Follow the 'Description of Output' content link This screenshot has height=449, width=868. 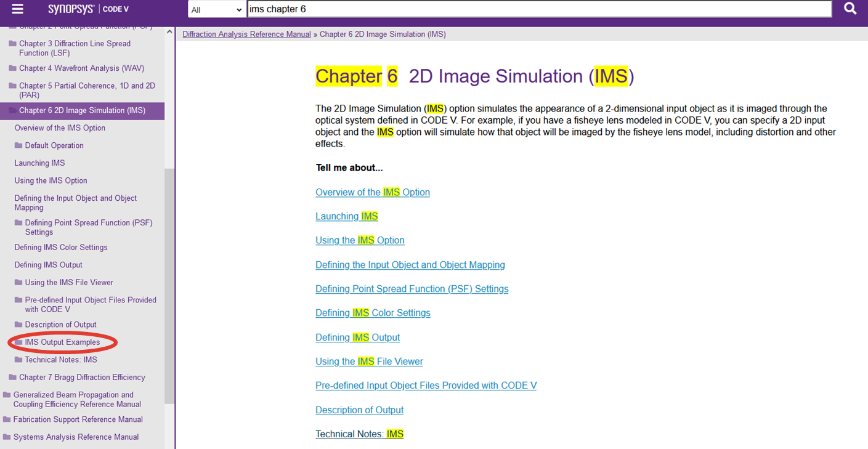coord(360,410)
